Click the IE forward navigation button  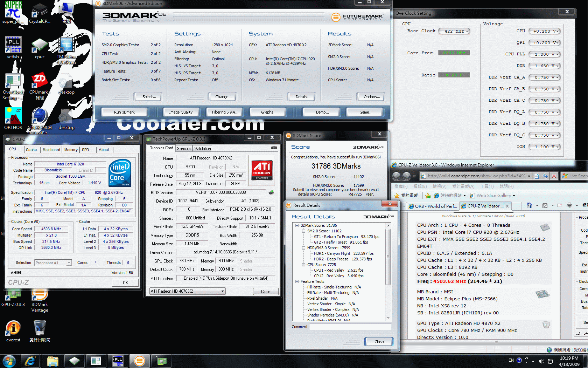tap(406, 176)
